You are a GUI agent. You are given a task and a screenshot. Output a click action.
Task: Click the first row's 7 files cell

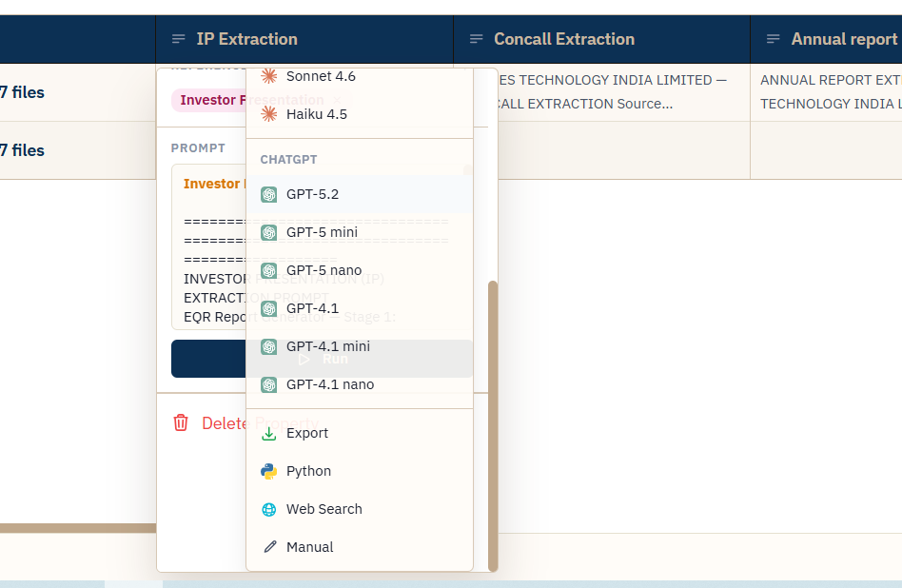click(x=78, y=92)
